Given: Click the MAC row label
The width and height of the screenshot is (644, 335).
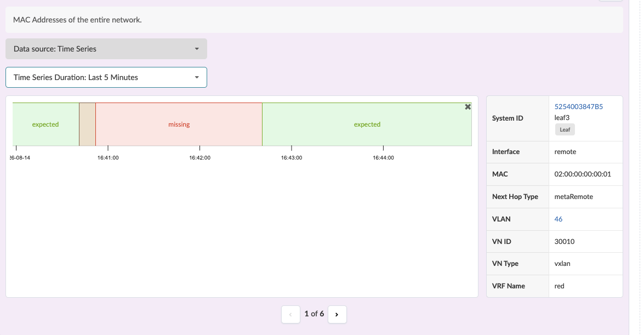Looking at the screenshot, I should click(500, 174).
